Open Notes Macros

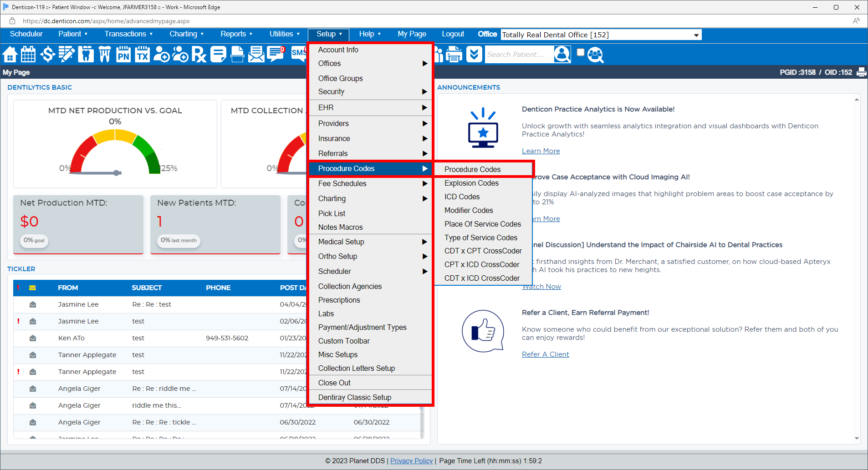click(370, 227)
